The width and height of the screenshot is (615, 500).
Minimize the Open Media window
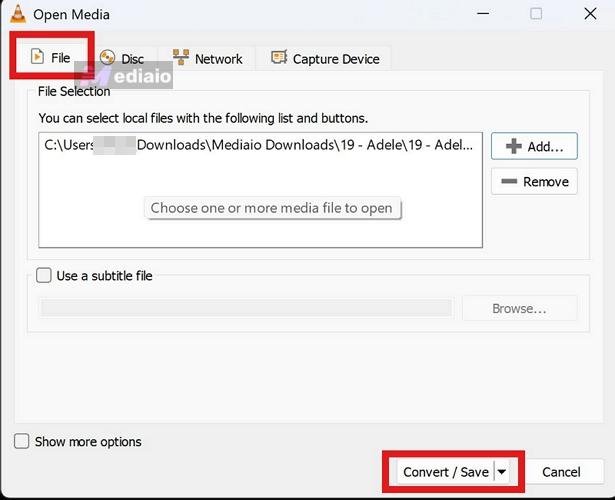pos(483,14)
